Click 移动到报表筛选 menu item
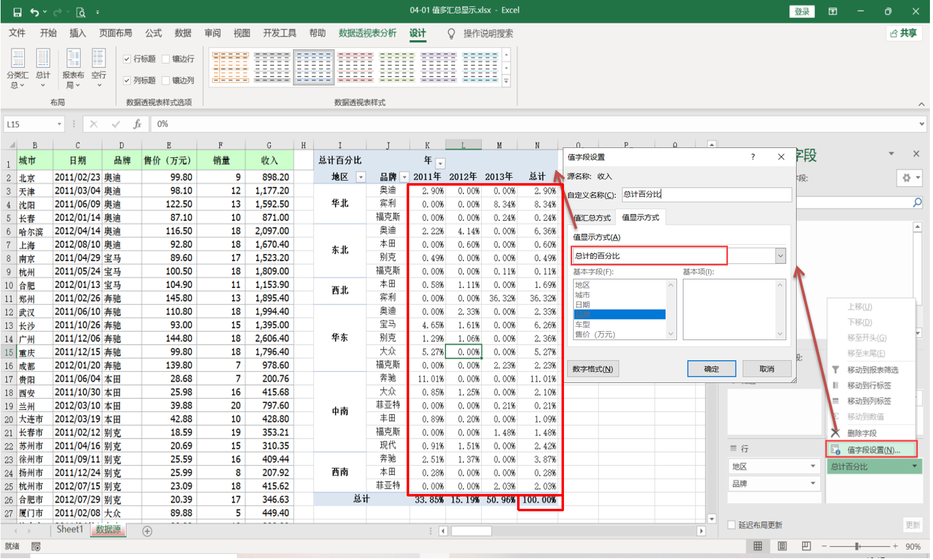Screen dimensions: 933x560 pos(873,369)
